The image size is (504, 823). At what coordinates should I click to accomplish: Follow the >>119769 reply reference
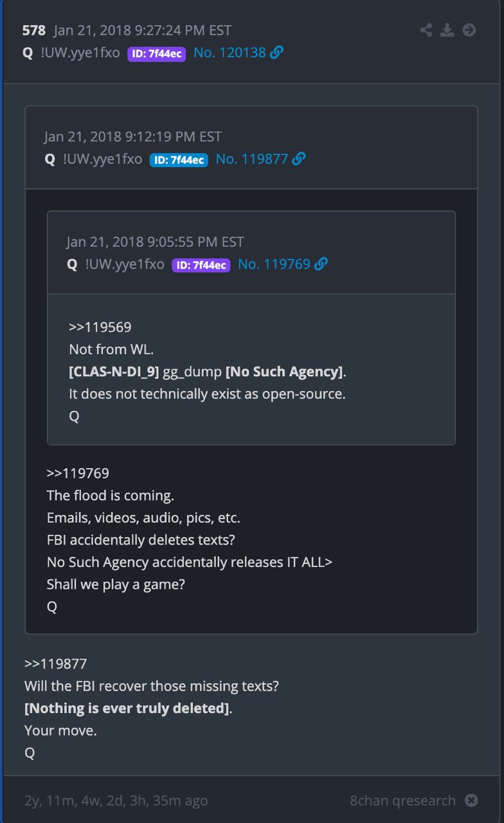pos(78,474)
